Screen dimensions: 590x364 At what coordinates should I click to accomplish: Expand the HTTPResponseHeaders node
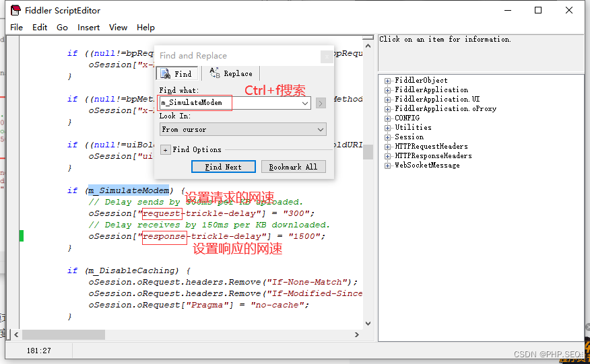[x=387, y=156]
